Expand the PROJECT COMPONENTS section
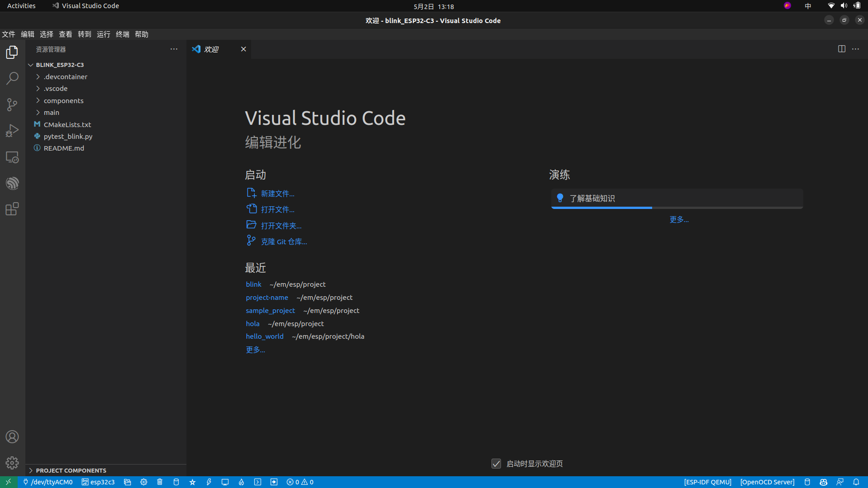The height and width of the screenshot is (488, 868). coord(106,470)
